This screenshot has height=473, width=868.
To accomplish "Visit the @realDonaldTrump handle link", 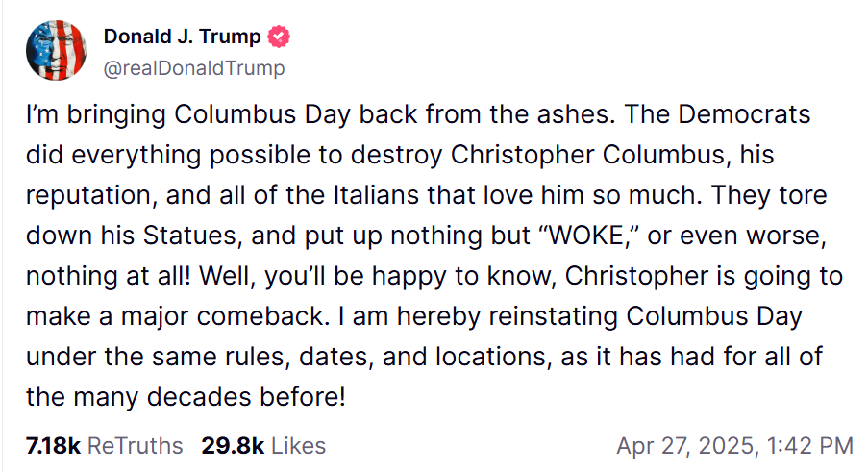I will (x=194, y=68).
